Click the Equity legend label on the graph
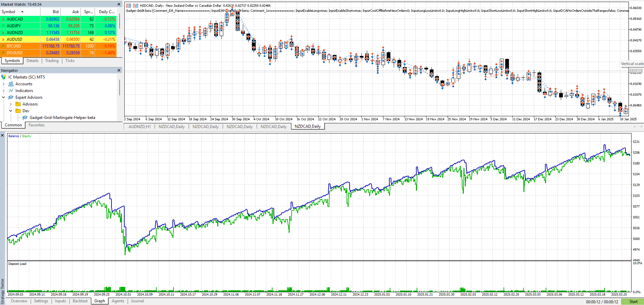644x305 pixels. tap(27, 136)
